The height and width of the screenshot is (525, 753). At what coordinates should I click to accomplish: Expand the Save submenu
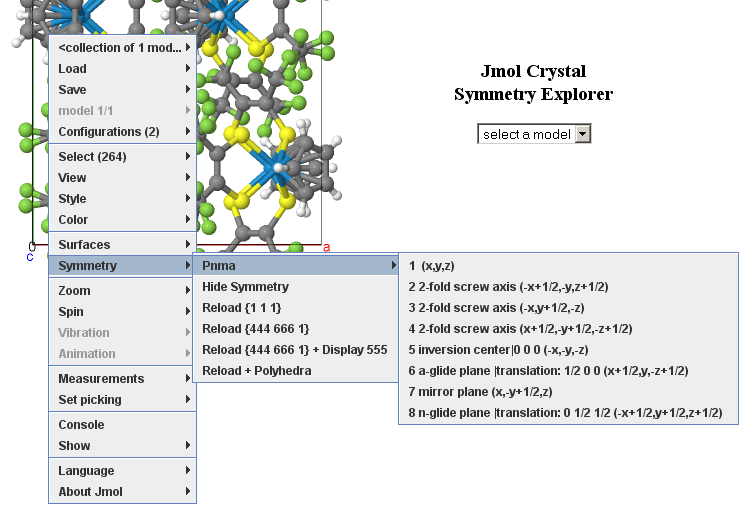tap(121, 90)
